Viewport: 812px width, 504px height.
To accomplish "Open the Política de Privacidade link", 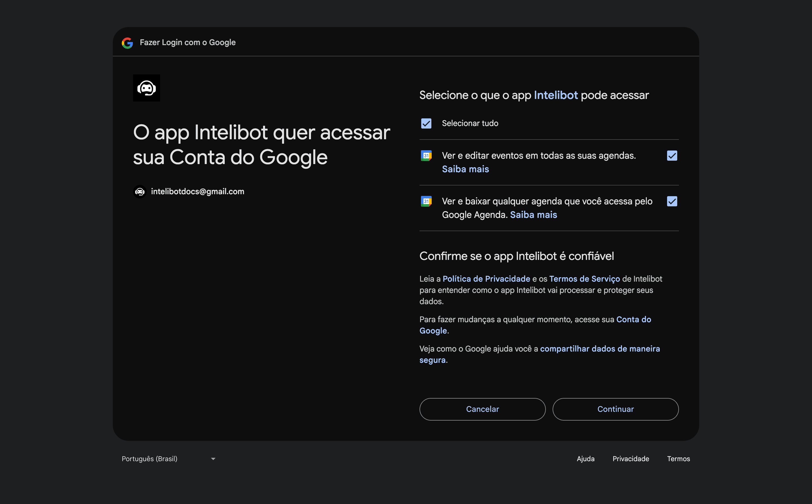I will tap(486, 279).
